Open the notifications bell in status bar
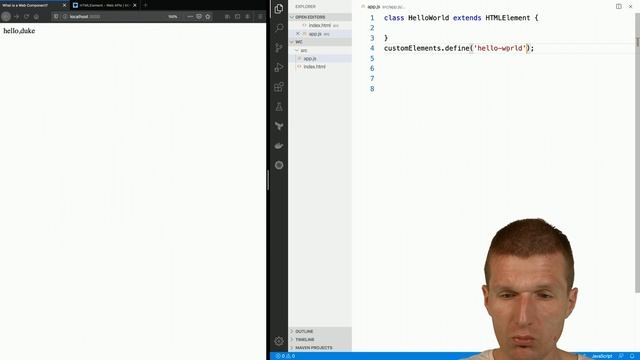Viewport: 640px width, 360px height. click(x=631, y=356)
